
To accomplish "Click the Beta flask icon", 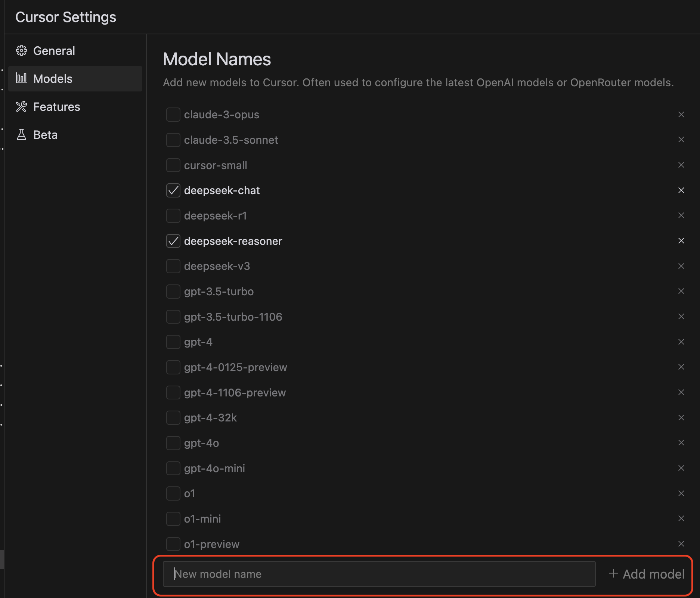I will click(21, 135).
